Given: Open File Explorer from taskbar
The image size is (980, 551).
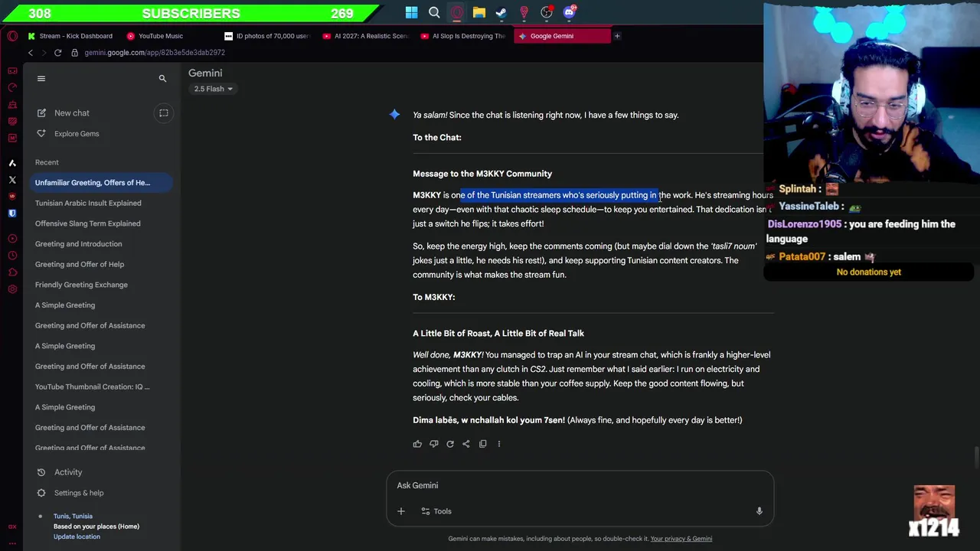Looking at the screenshot, I should click(x=479, y=12).
